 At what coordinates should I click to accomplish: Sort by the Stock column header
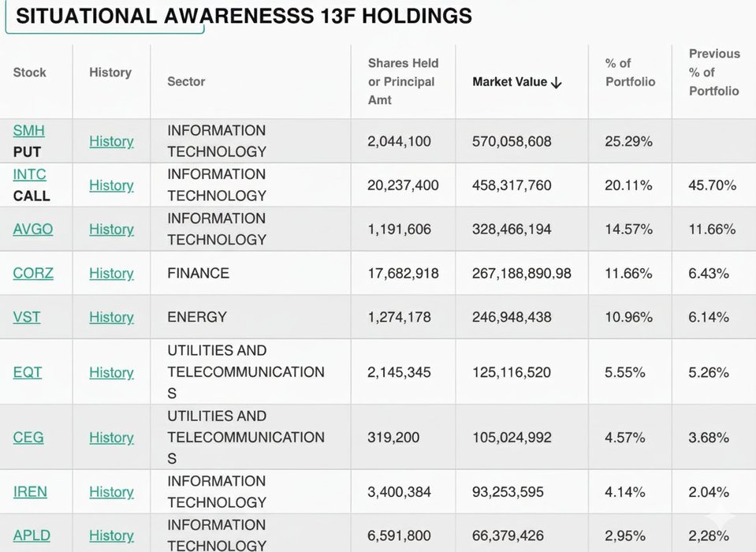pos(30,73)
